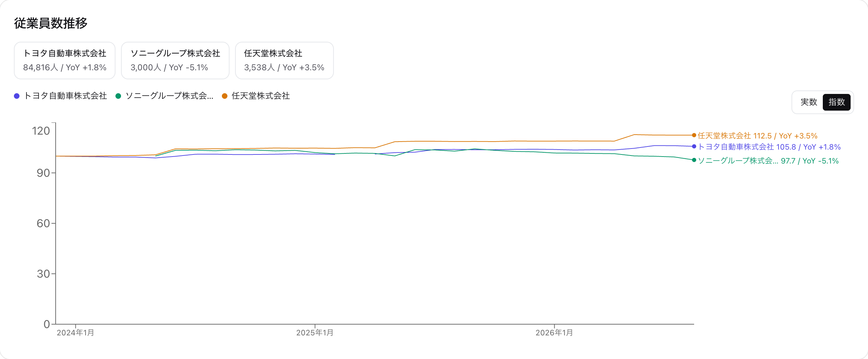Click the blue Toyota line endpoint dot
Image resolution: width=868 pixels, height=359 pixels.
tap(694, 146)
